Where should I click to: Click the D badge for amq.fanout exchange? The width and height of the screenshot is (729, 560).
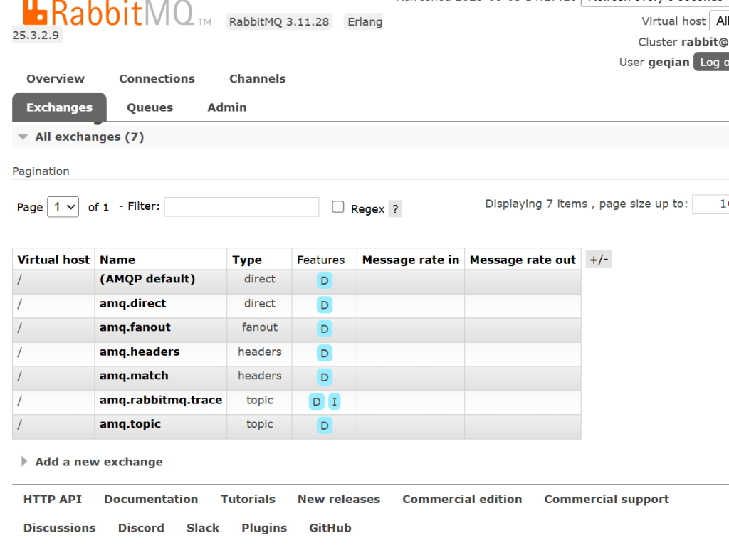coord(324,329)
